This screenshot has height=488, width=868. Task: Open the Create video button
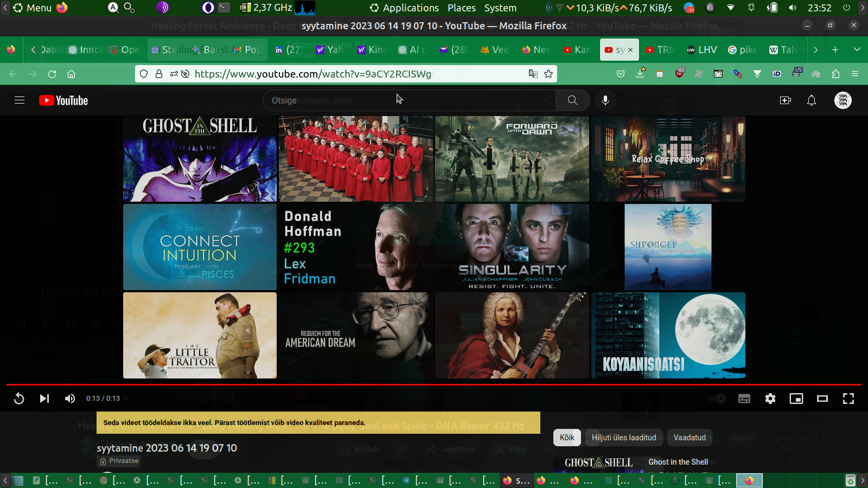coord(786,100)
